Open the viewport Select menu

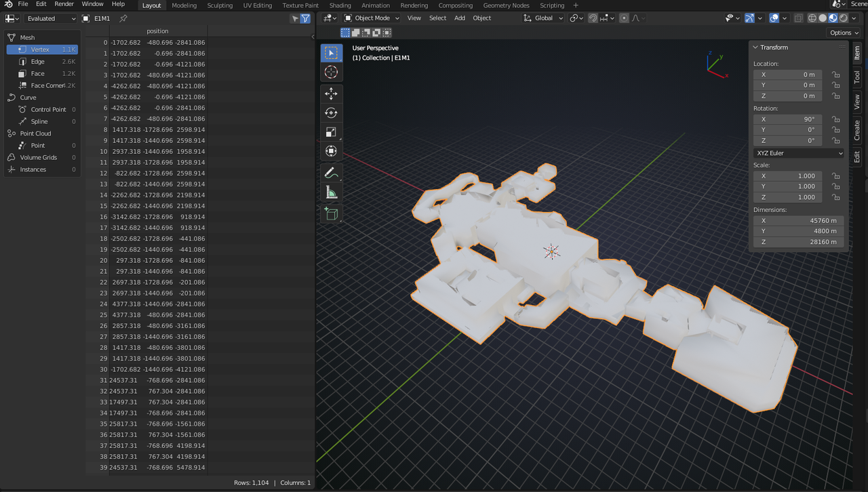click(x=437, y=18)
